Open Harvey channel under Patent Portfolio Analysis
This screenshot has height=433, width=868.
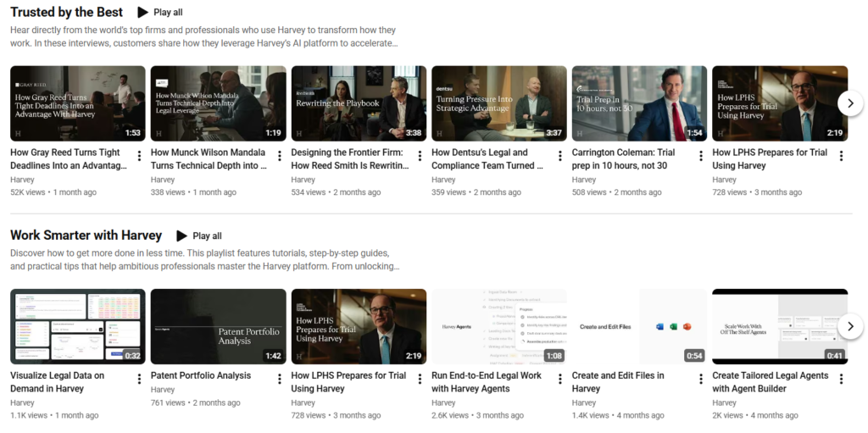[x=163, y=390]
